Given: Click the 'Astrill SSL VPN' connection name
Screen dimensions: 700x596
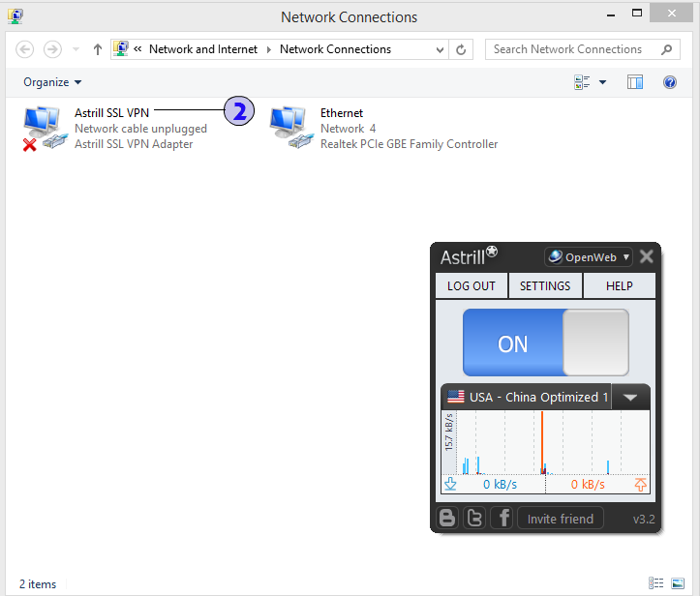Looking at the screenshot, I should coord(111,113).
